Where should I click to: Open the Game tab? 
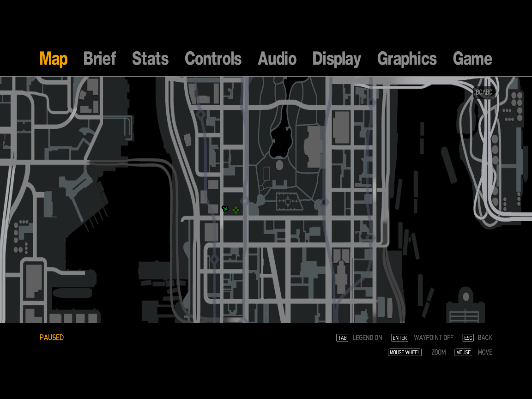[x=472, y=58]
